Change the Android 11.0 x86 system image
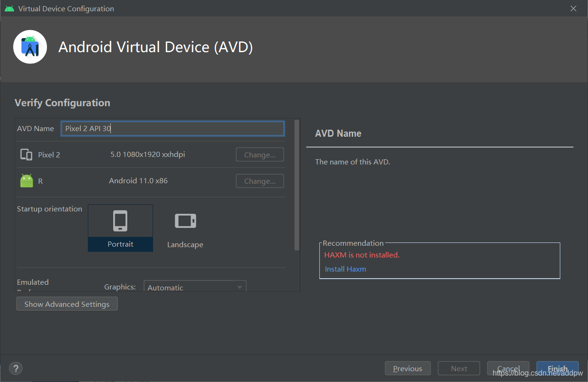Viewport: 588px width, 382px height. click(x=260, y=181)
